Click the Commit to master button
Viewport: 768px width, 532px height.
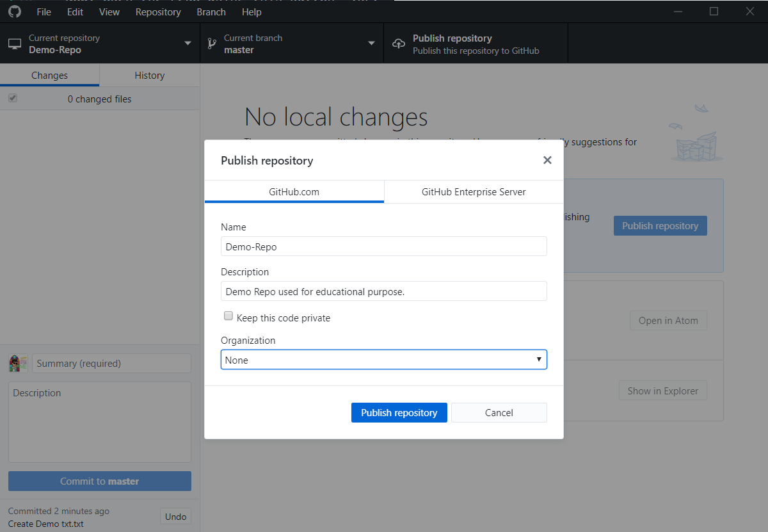tap(100, 481)
